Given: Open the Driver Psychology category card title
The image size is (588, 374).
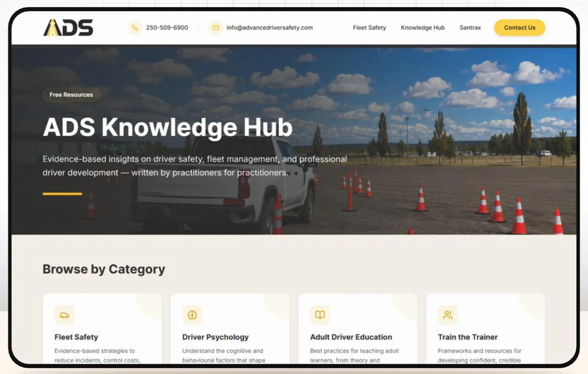Looking at the screenshot, I should click(x=215, y=337).
